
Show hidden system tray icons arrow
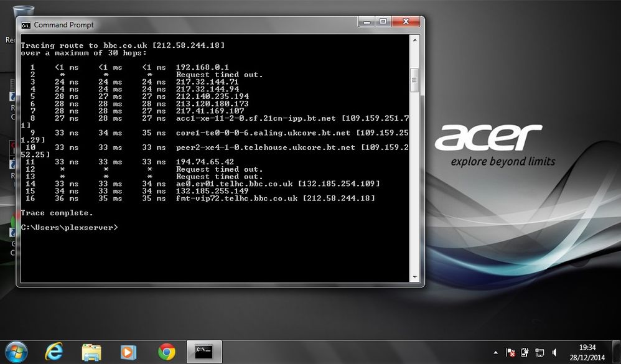coord(495,352)
